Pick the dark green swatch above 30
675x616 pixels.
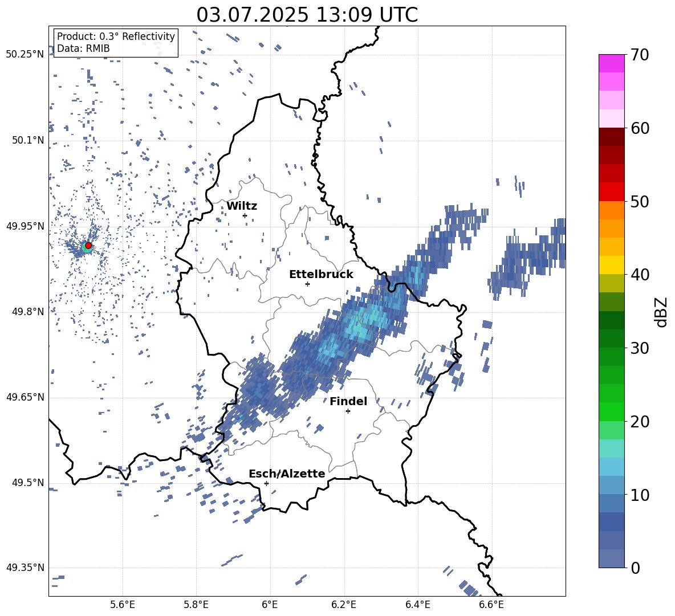click(611, 320)
